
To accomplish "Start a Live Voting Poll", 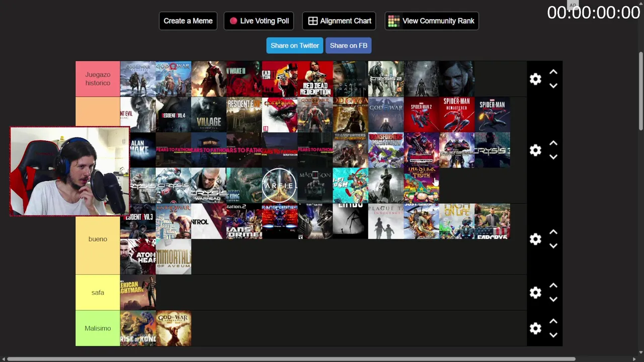I will tap(259, 21).
